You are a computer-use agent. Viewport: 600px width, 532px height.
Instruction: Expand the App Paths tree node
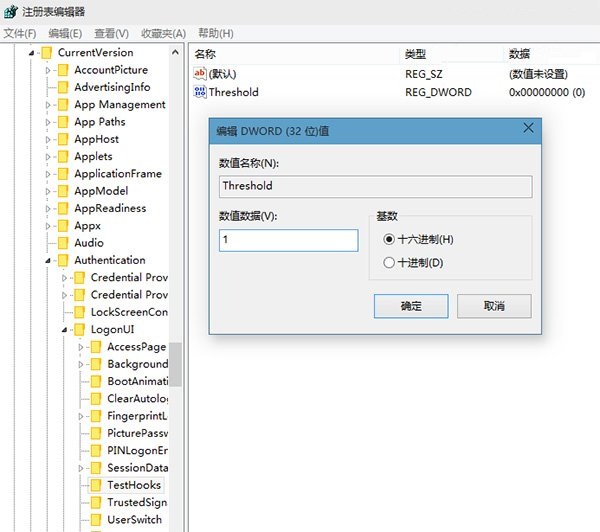[x=48, y=122]
